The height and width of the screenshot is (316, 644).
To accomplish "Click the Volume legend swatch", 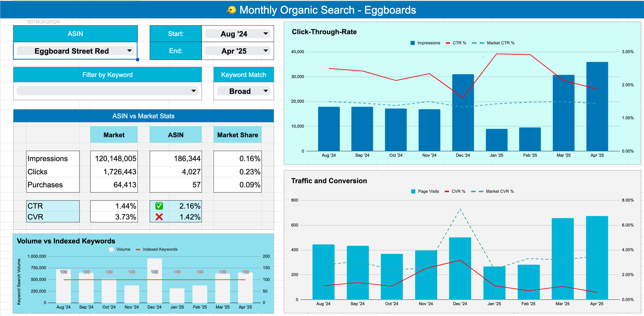I will (x=111, y=249).
